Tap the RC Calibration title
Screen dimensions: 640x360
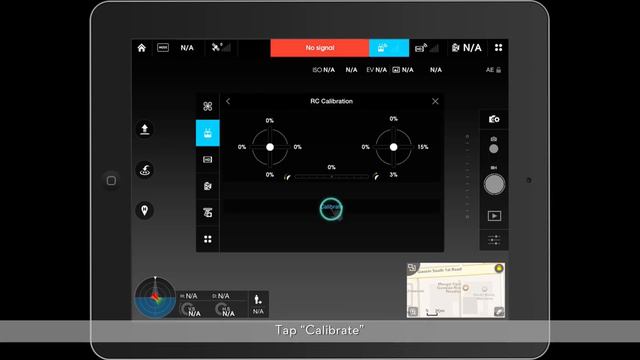(x=331, y=101)
